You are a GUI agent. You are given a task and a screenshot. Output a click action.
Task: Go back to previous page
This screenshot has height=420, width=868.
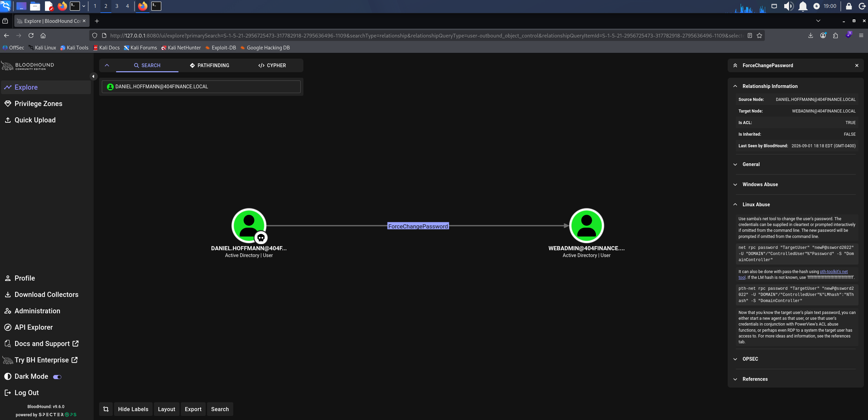(x=6, y=35)
